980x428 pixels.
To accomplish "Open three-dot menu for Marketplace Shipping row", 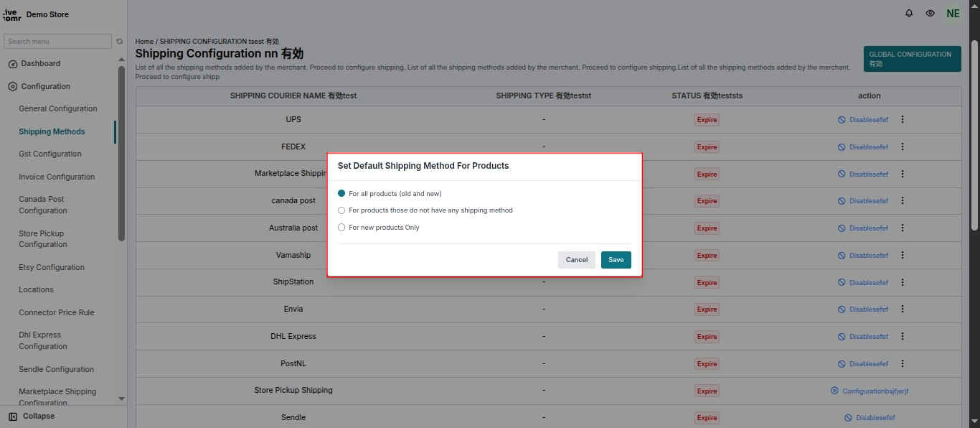I will 903,174.
